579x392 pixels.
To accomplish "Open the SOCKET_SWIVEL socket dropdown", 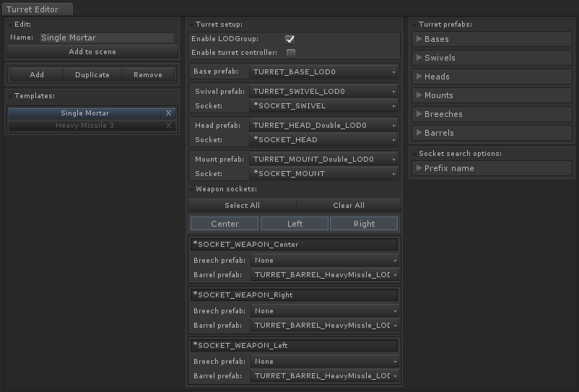I will click(323, 106).
